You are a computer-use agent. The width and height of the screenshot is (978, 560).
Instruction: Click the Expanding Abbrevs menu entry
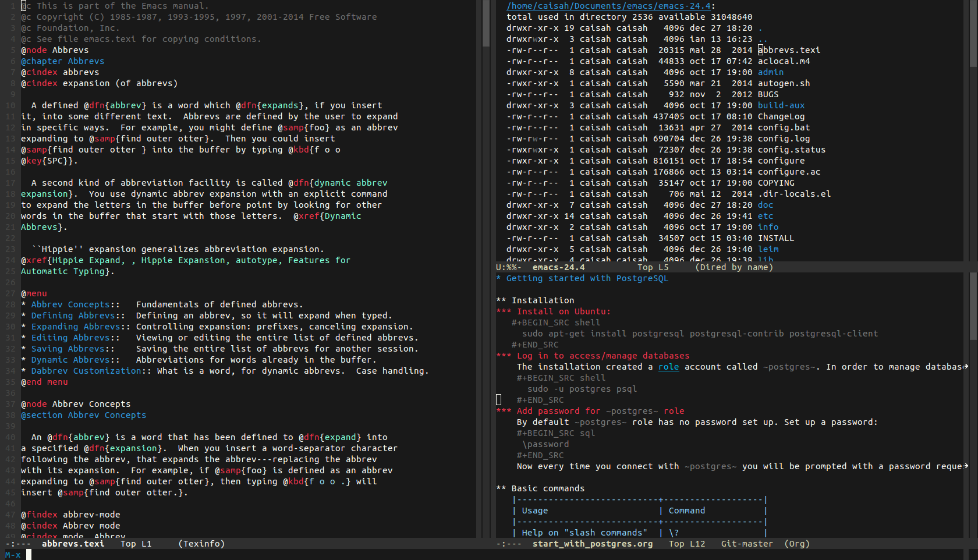76,327
